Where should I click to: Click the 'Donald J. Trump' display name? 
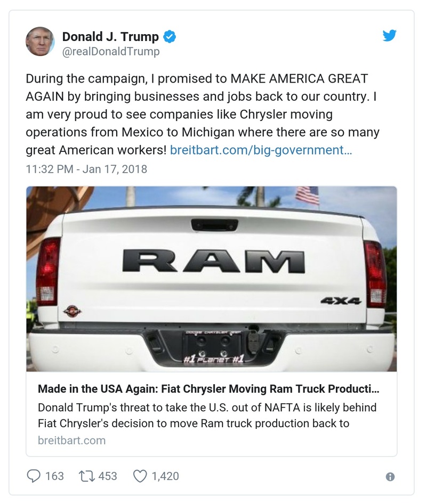coord(111,36)
